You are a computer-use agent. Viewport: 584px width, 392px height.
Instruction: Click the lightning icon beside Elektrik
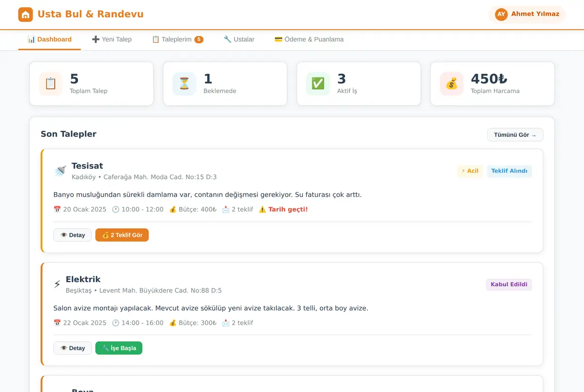pyautogui.click(x=57, y=284)
